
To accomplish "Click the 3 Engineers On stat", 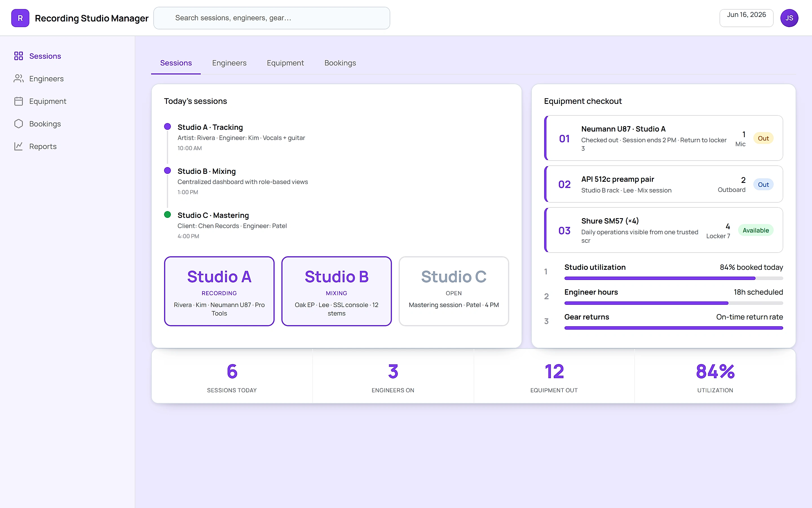I will point(393,376).
